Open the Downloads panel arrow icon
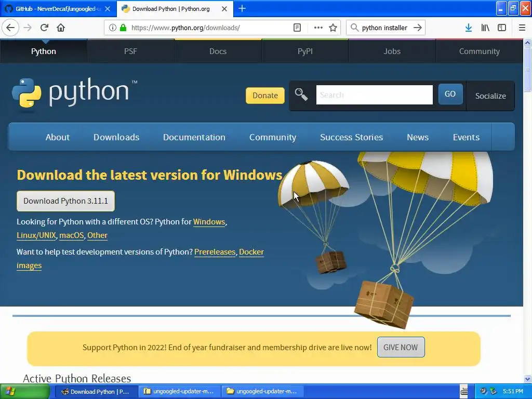The height and width of the screenshot is (399, 532). tap(469, 28)
